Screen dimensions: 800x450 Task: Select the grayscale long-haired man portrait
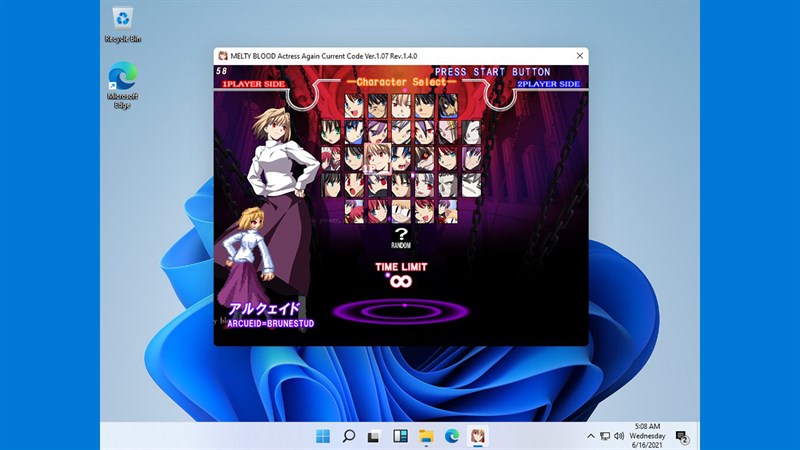471,132
